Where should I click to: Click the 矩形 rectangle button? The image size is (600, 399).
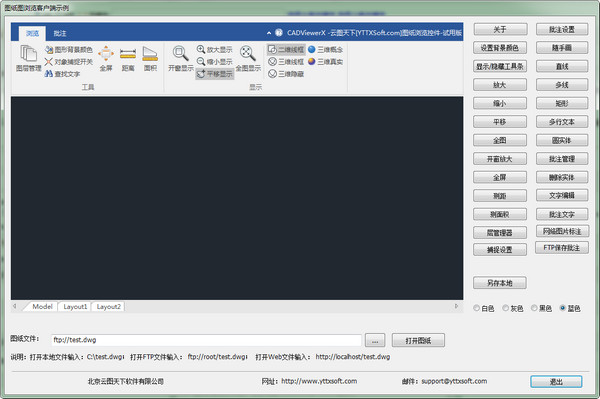tap(562, 103)
